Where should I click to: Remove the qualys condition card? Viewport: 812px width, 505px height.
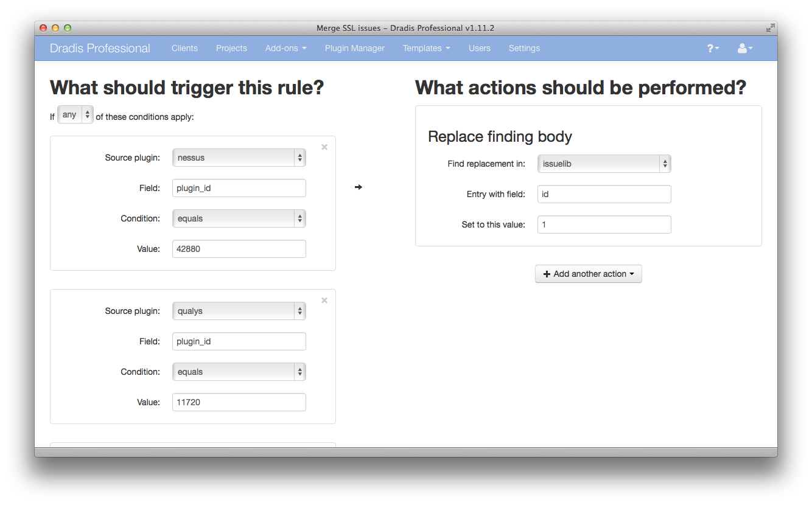click(x=324, y=300)
